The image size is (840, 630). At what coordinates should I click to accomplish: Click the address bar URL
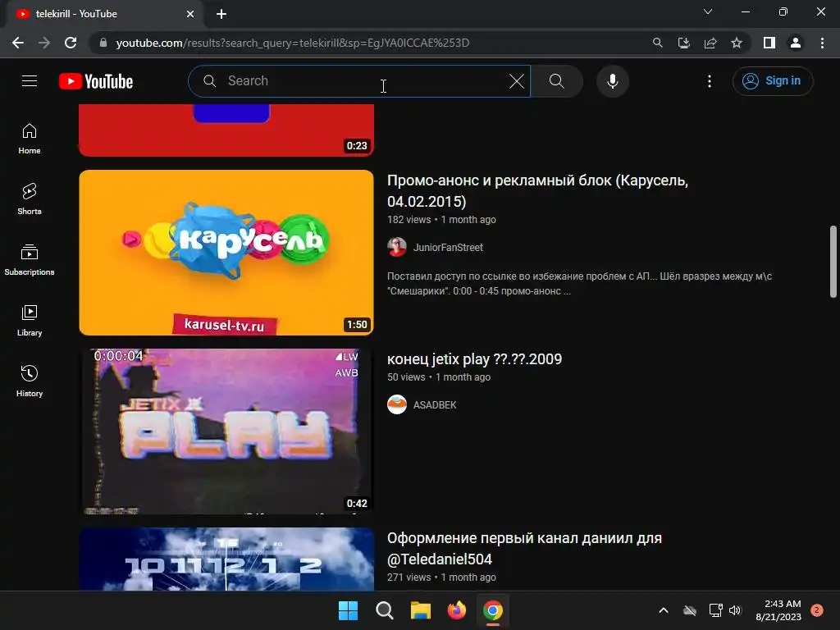293,43
